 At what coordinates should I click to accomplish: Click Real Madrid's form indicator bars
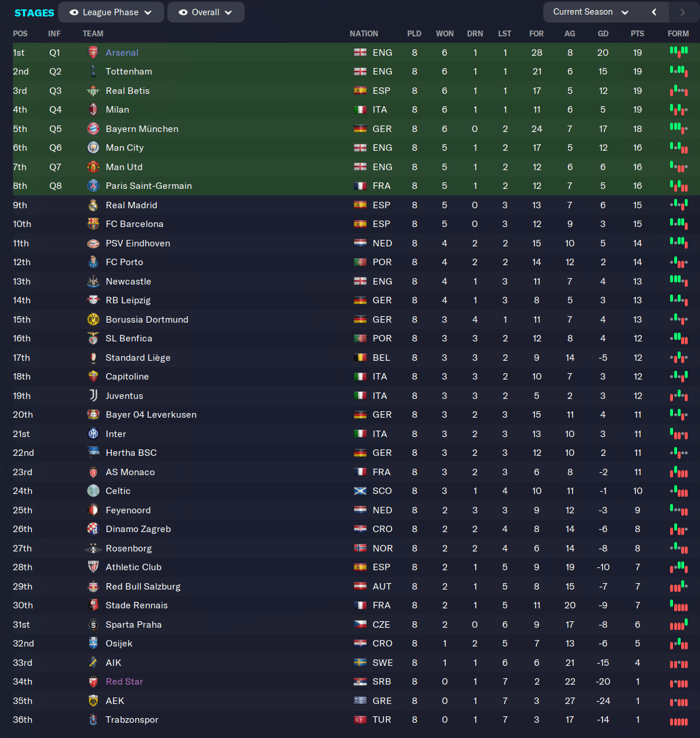679,205
